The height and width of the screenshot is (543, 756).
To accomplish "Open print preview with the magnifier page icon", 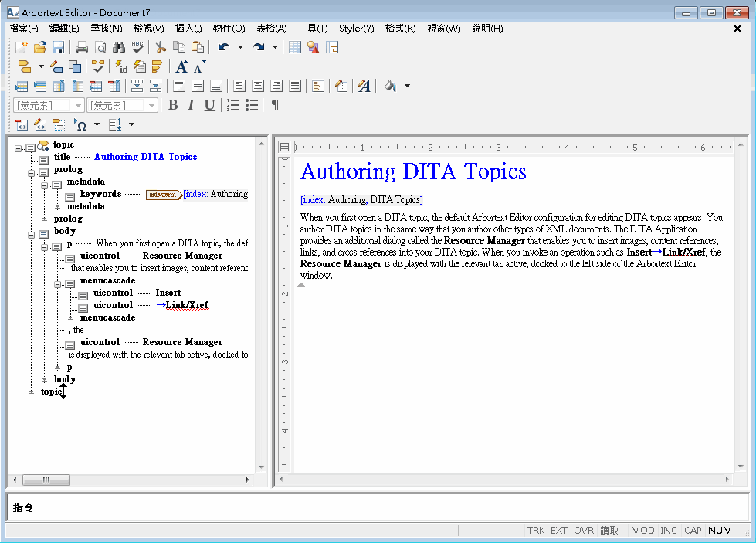I will tap(100, 47).
